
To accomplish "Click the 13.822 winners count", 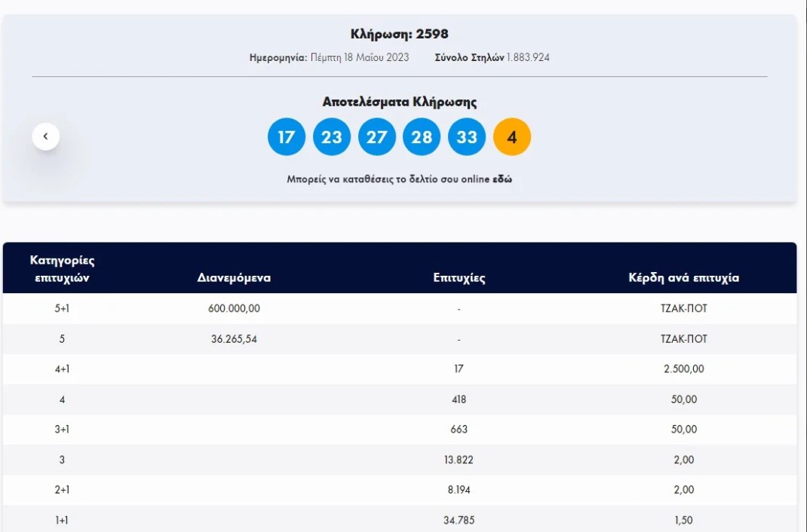I will (459, 460).
